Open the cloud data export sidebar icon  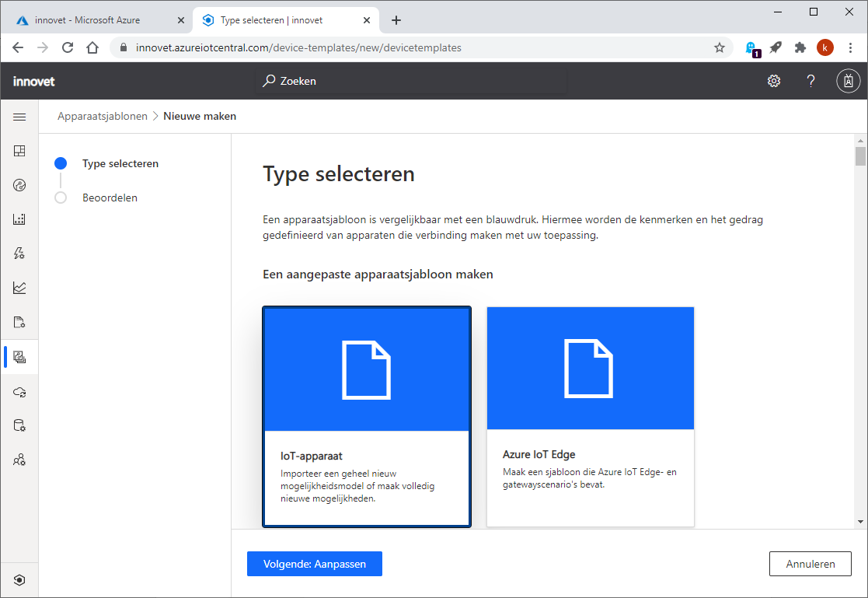[x=19, y=392]
